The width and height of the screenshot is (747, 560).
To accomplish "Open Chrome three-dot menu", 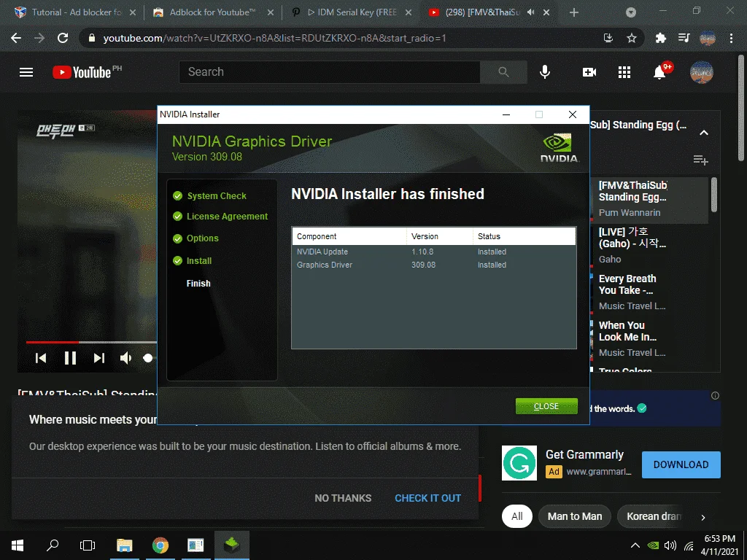I will point(731,38).
